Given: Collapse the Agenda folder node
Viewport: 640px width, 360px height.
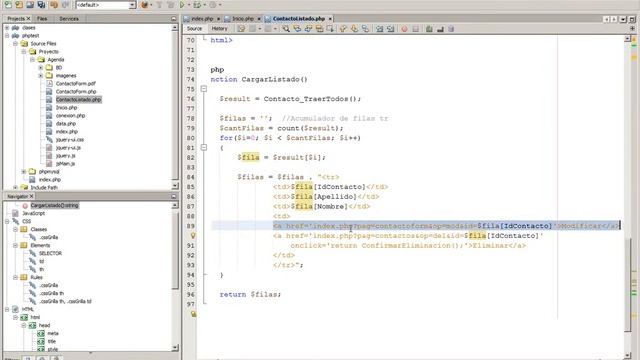Looking at the screenshot, I should (32, 59).
